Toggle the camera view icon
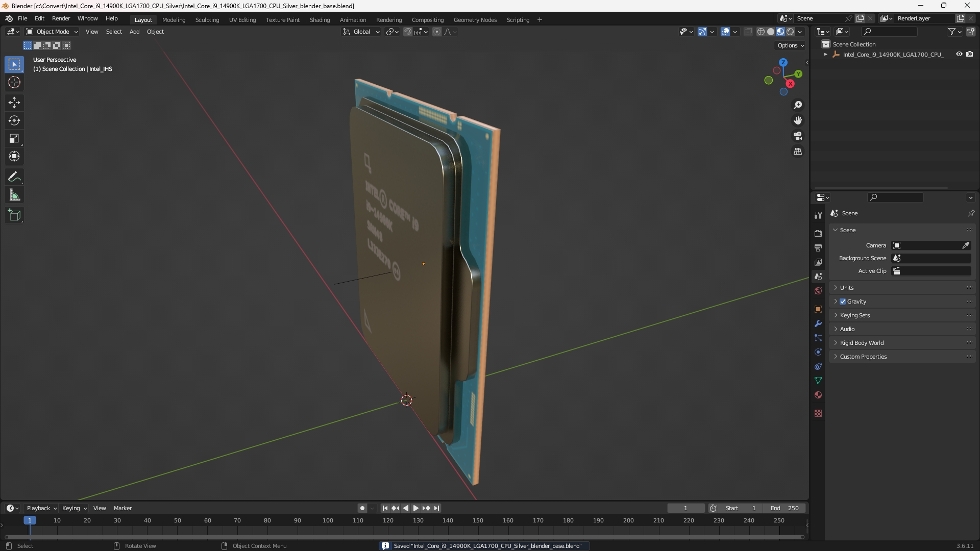The image size is (980, 551). 798,136
